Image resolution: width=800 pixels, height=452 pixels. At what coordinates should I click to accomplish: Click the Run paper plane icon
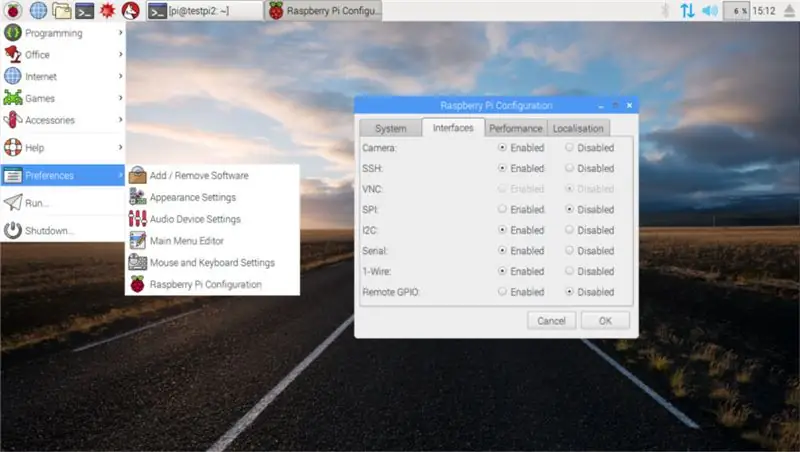click(x=13, y=203)
